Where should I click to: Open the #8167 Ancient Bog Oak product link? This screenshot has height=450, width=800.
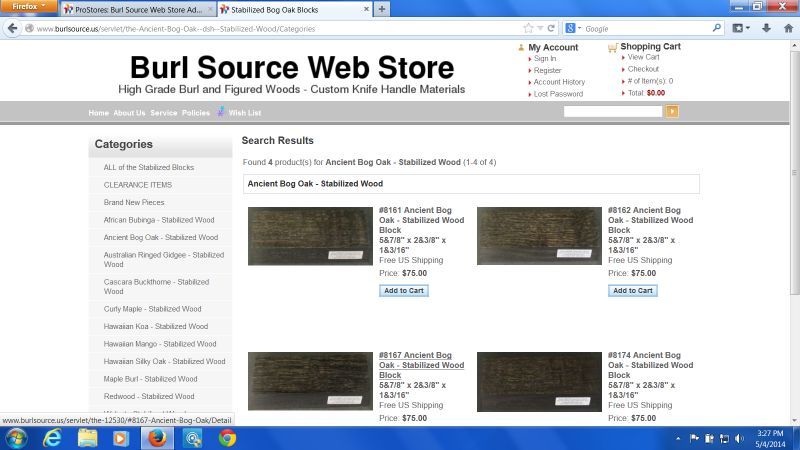[x=421, y=365]
